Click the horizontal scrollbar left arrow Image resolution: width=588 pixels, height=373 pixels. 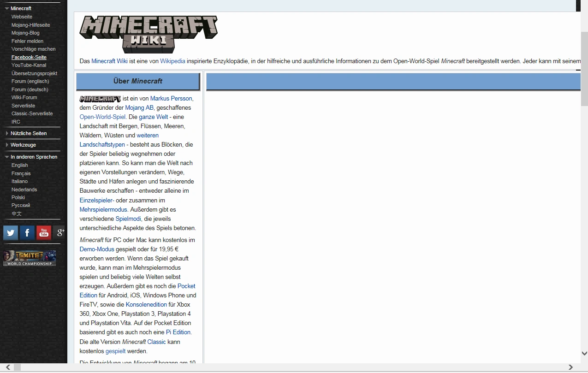(x=8, y=367)
